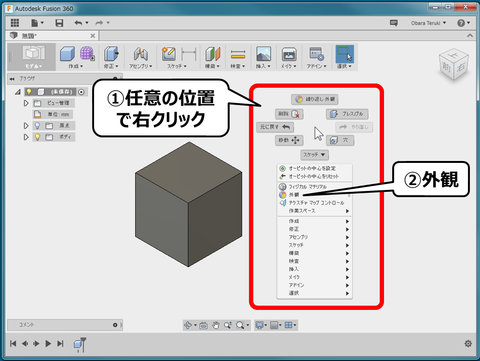The height and width of the screenshot is (361, 480).
Task: Click the 移動 marking menu button
Action: click(289, 140)
